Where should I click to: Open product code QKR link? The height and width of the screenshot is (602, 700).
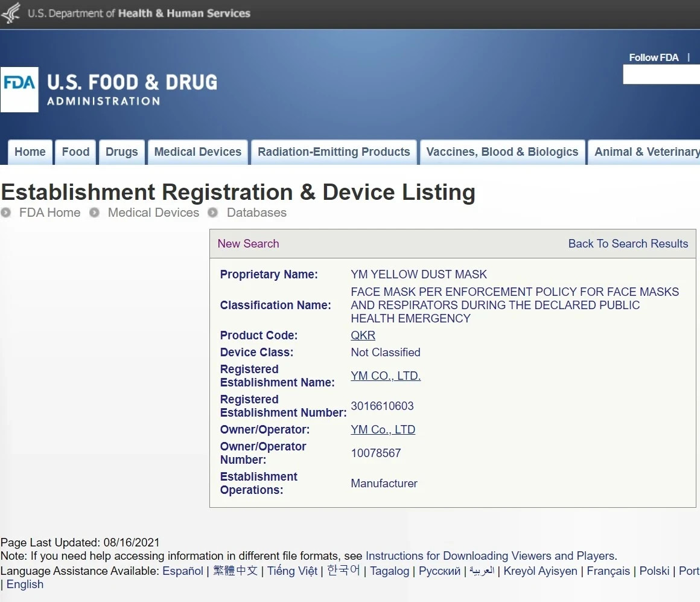(363, 335)
